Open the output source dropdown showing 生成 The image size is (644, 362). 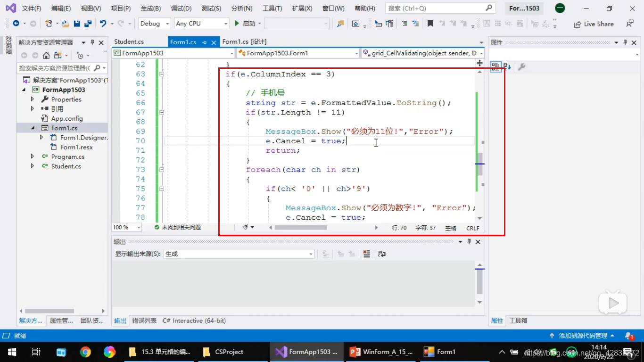pyautogui.click(x=239, y=254)
